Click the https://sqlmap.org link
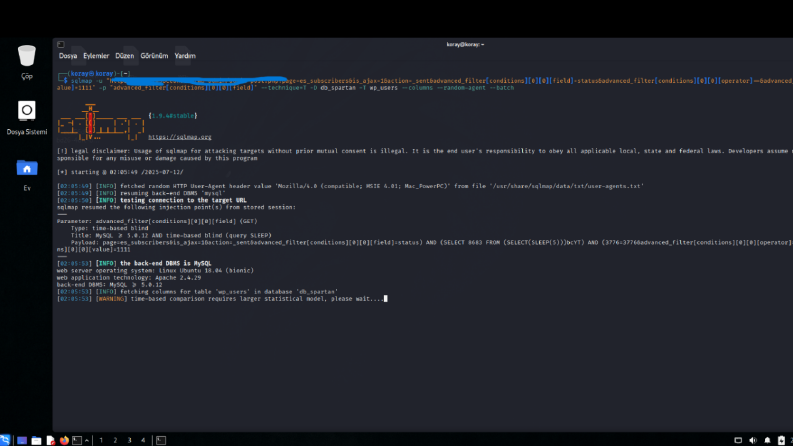The image size is (793, 446). 180,137
